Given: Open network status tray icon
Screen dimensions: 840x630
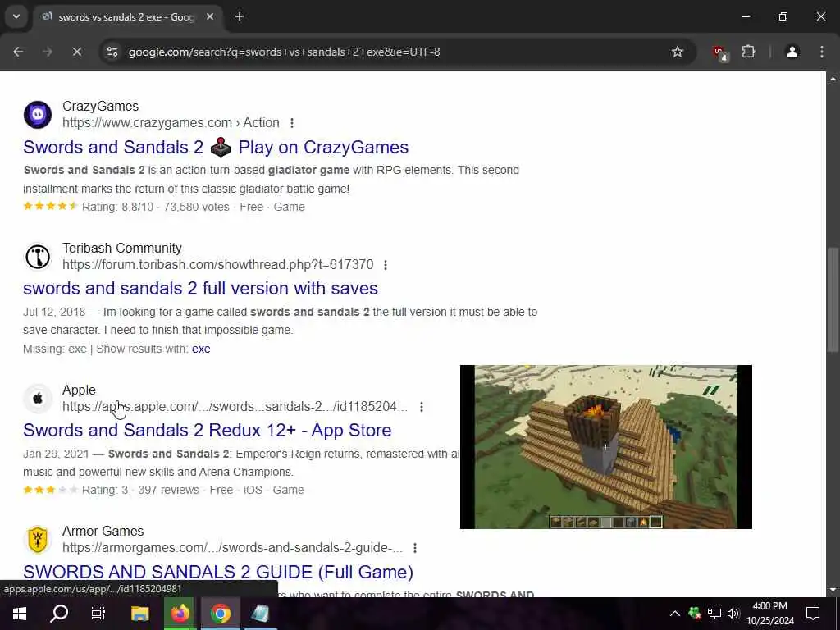Looking at the screenshot, I should (714, 614).
